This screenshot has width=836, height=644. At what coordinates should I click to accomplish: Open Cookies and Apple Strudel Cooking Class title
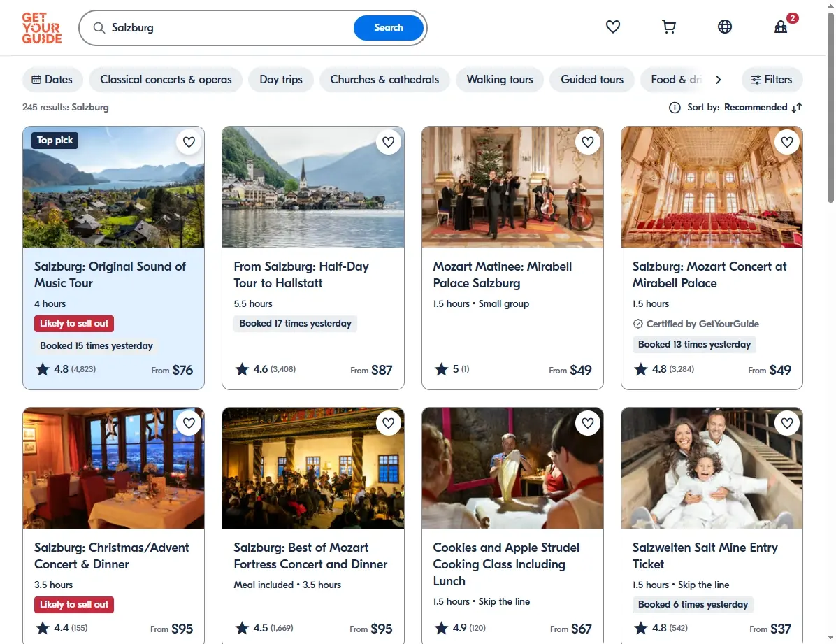[x=506, y=564]
